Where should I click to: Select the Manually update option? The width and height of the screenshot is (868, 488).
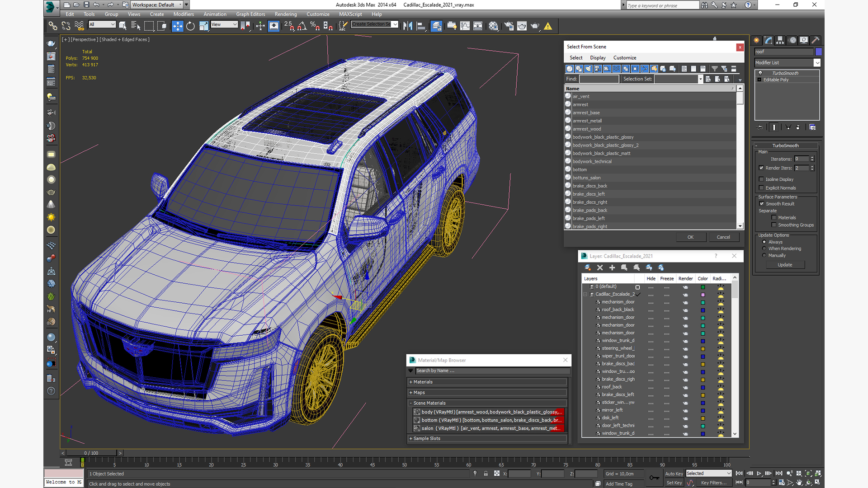click(764, 255)
